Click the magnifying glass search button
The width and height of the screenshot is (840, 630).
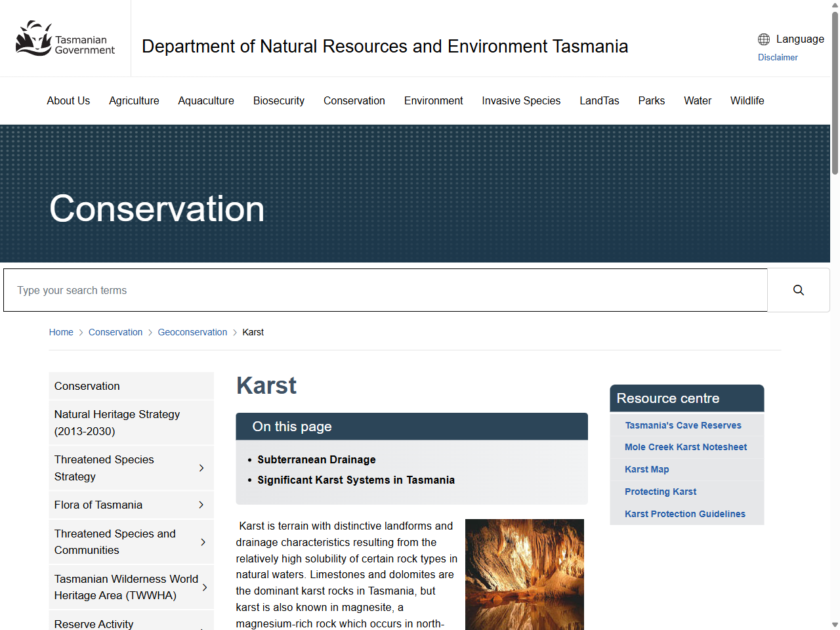(799, 290)
